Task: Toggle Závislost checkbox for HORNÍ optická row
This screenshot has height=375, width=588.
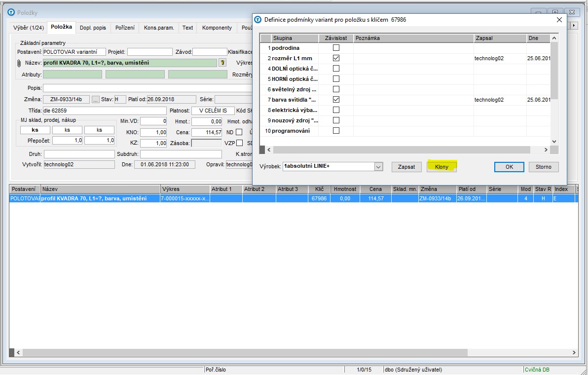Action: point(336,79)
